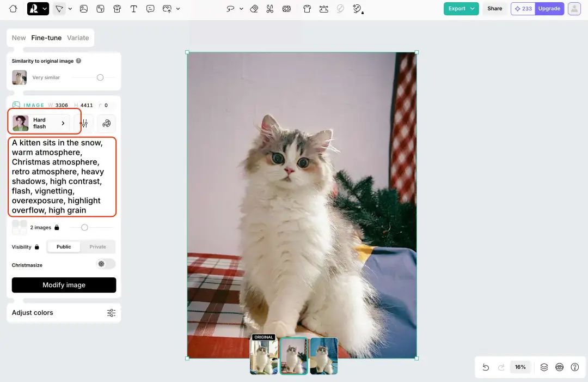Click the image height value 4411

pos(86,105)
